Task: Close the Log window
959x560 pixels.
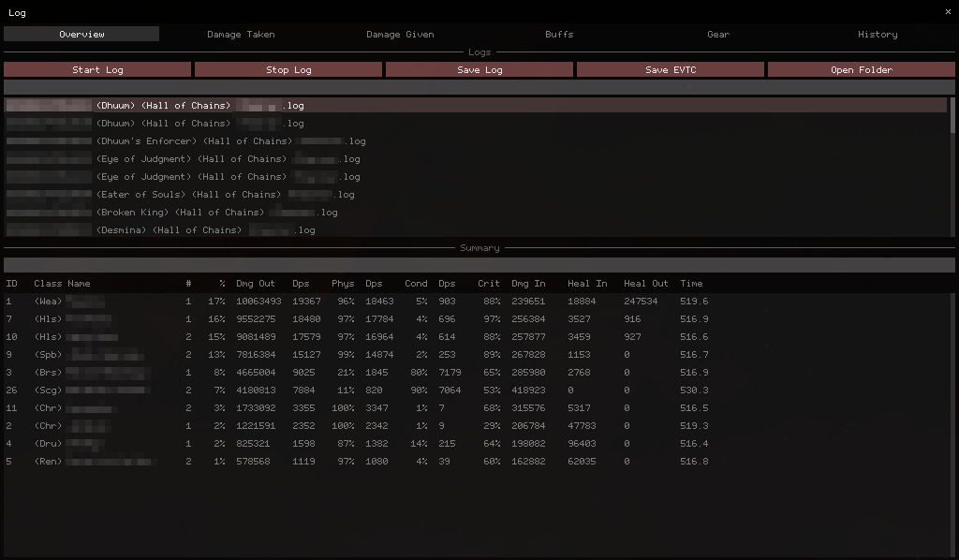Action: [x=948, y=12]
